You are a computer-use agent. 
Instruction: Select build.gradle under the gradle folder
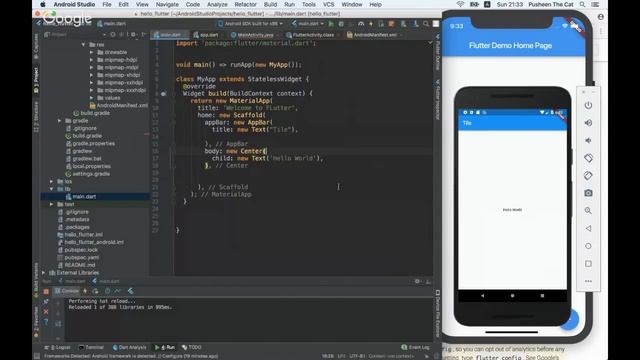pos(87,136)
